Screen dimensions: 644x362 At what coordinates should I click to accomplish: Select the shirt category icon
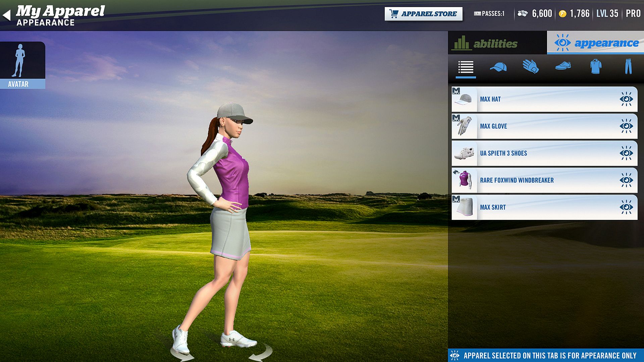[596, 66]
